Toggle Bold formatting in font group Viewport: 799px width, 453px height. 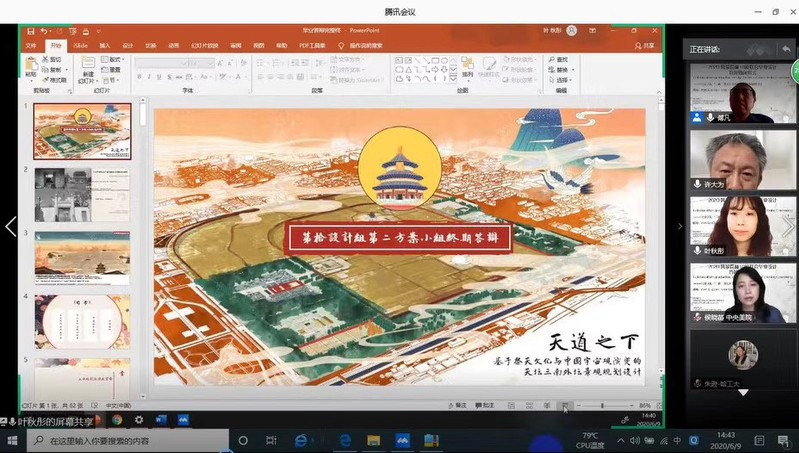pos(139,77)
